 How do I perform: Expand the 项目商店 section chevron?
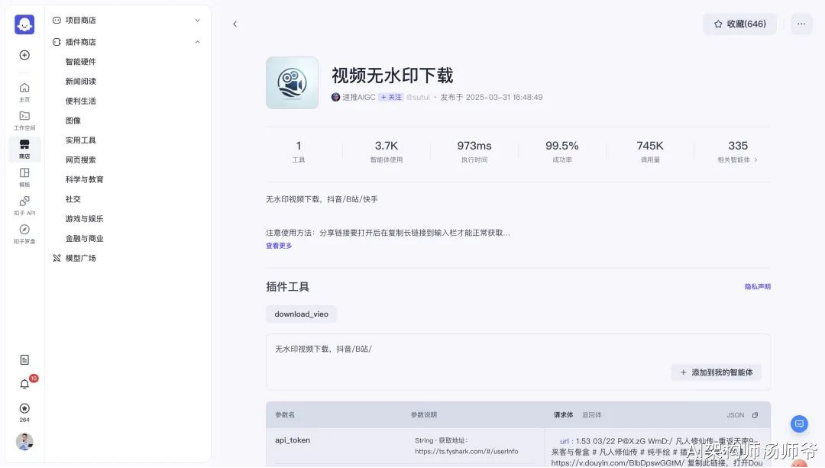pos(197,20)
